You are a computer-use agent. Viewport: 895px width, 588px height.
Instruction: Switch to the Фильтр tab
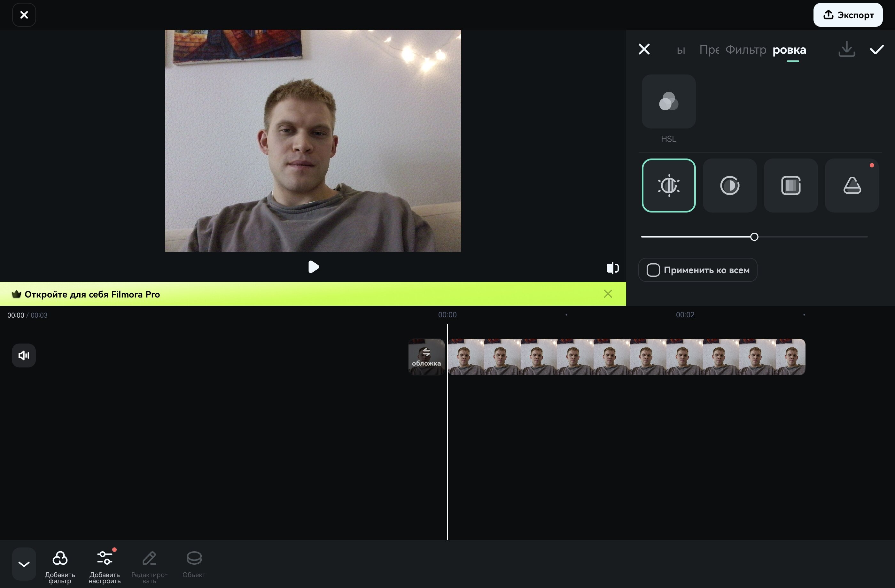[745, 50]
